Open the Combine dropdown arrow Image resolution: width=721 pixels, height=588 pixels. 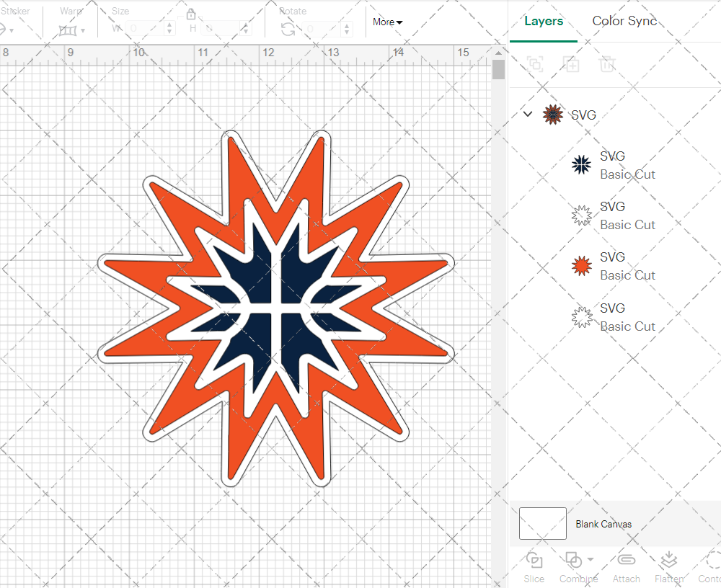point(590,560)
